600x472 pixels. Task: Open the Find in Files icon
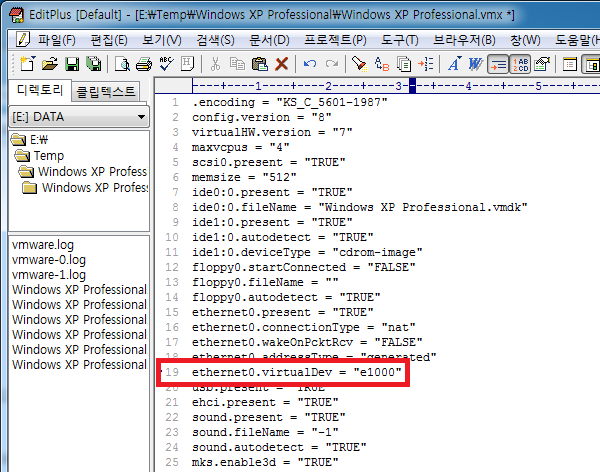tap(404, 64)
